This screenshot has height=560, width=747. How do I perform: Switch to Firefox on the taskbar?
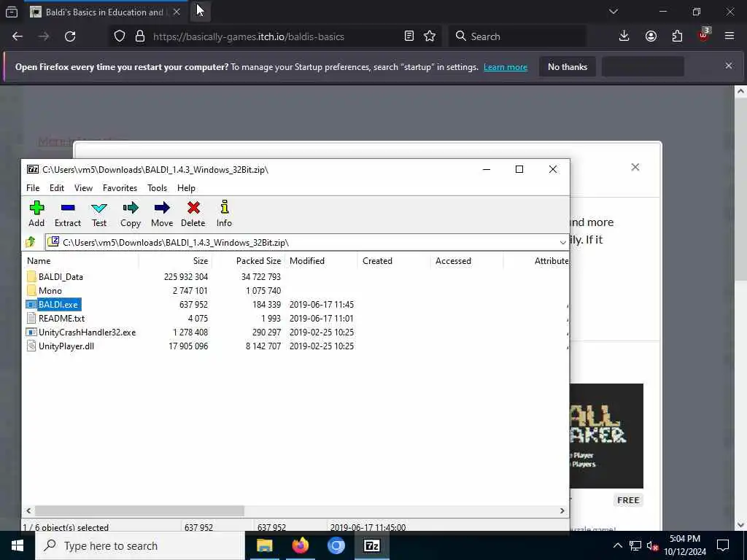(x=300, y=545)
